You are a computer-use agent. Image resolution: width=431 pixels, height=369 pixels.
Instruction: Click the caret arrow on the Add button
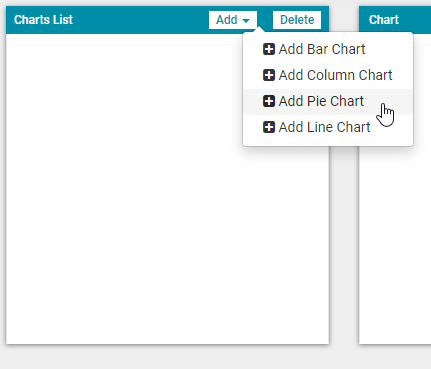coord(246,21)
